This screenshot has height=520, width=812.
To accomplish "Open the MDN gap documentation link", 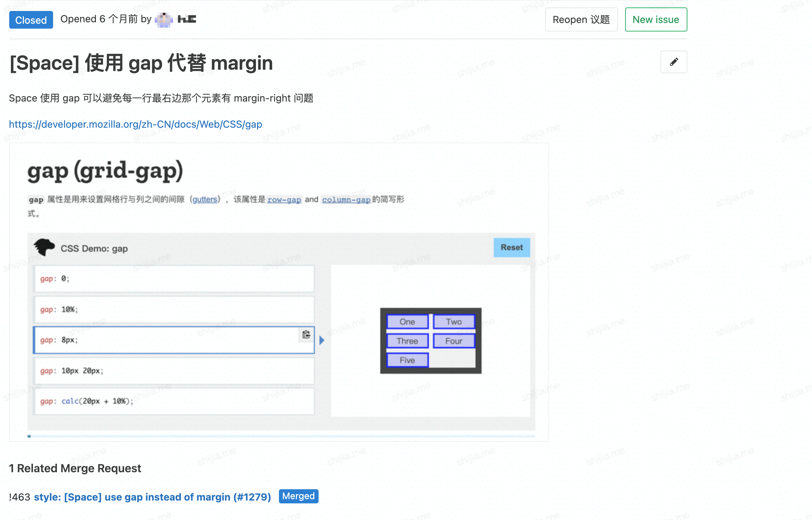I will click(136, 125).
